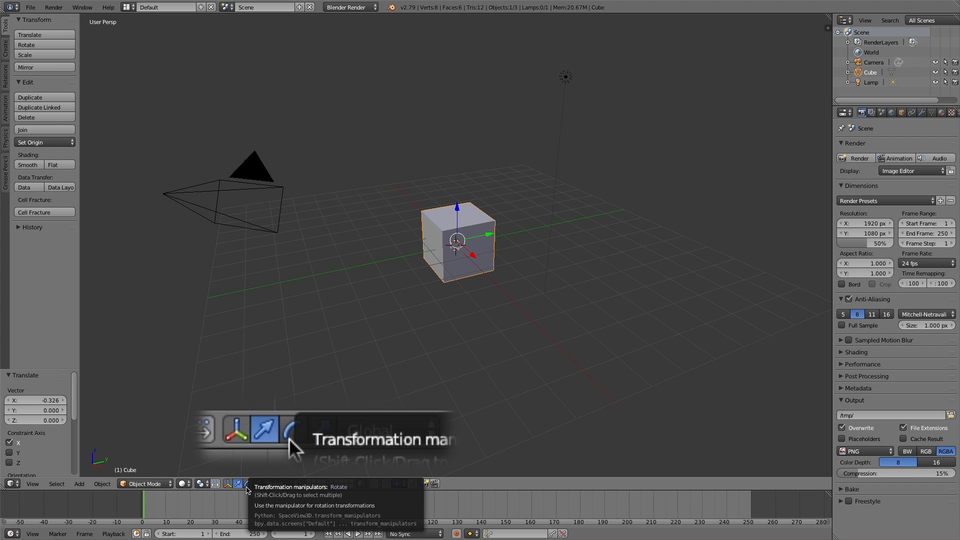Open the Set Origin dropdown
This screenshot has height=540, width=960.
[45, 142]
